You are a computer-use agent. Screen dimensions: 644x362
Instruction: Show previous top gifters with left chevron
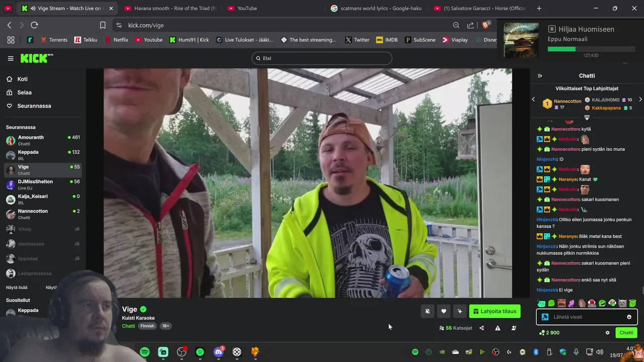pyautogui.click(x=534, y=100)
